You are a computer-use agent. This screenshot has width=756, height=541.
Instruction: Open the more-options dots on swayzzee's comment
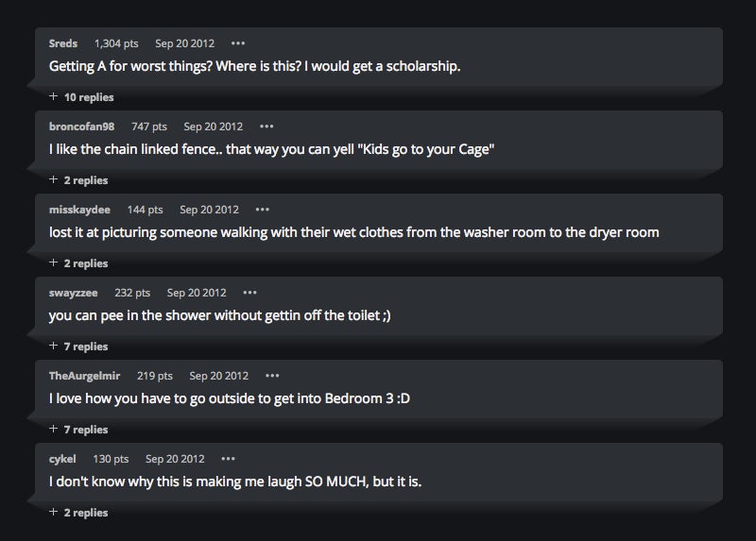click(249, 293)
